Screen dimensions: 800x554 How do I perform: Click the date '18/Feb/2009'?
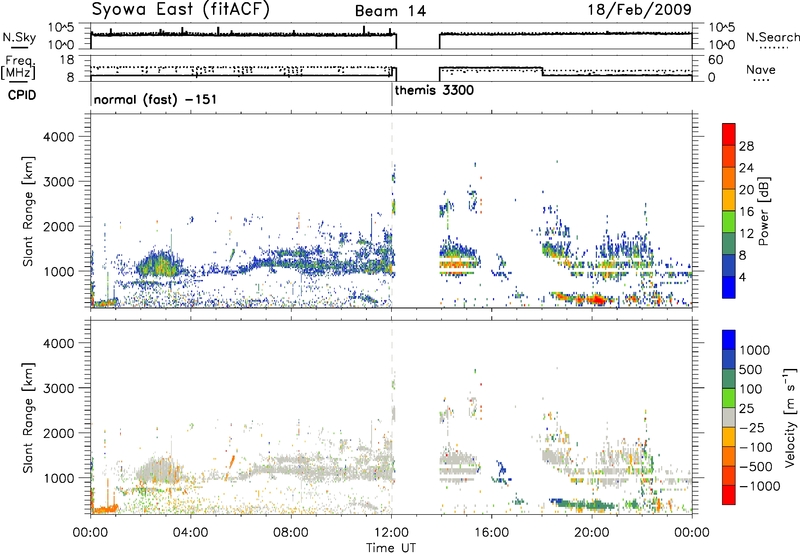[640, 9]
